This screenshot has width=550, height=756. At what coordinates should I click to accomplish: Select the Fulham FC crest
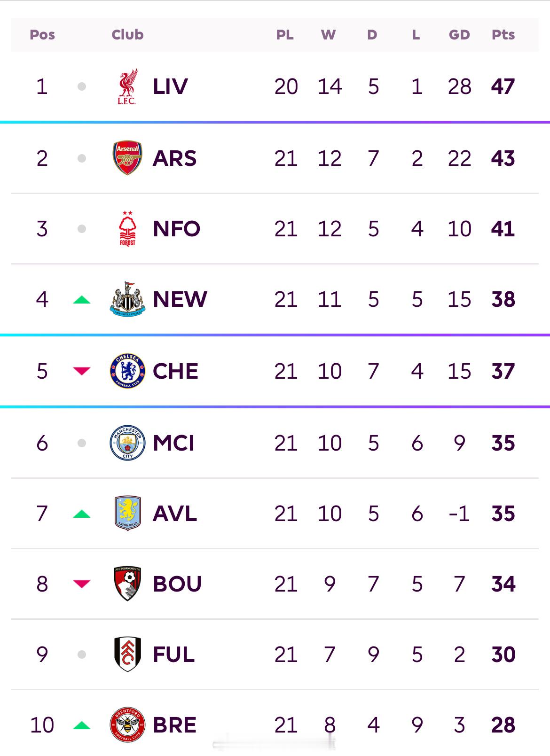tap(127, 654)
